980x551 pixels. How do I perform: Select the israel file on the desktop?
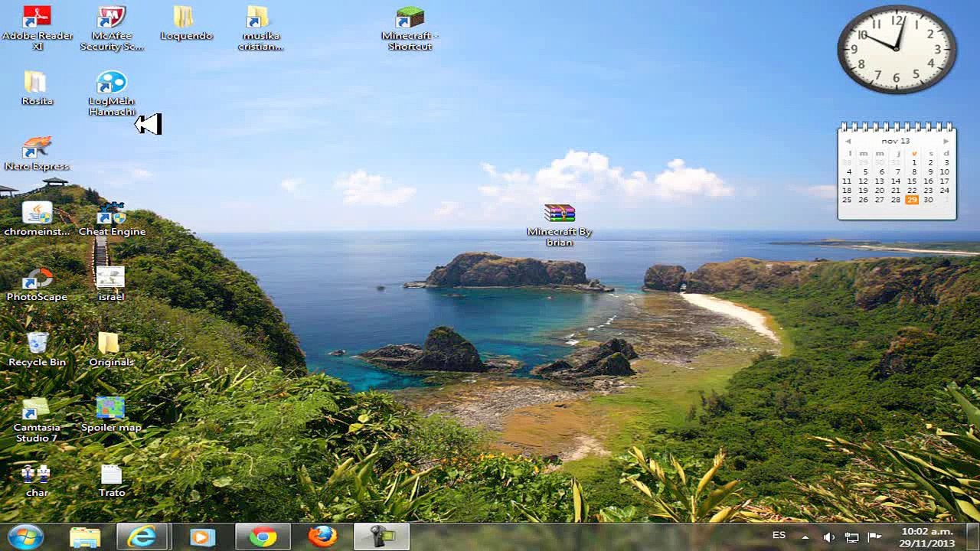pos(111,283)
